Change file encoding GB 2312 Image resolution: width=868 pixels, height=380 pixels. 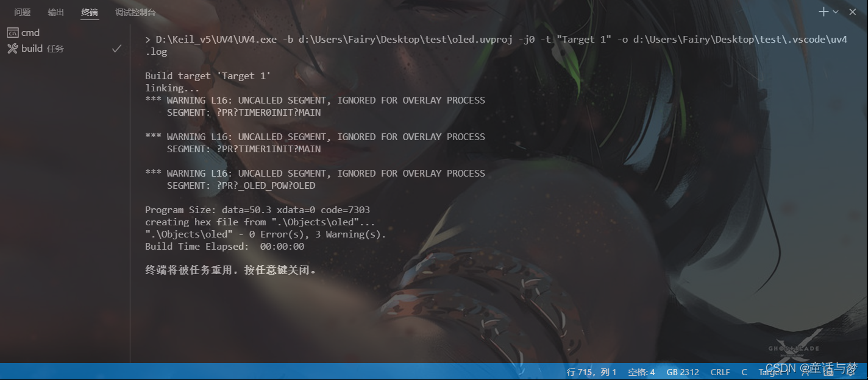683,372
